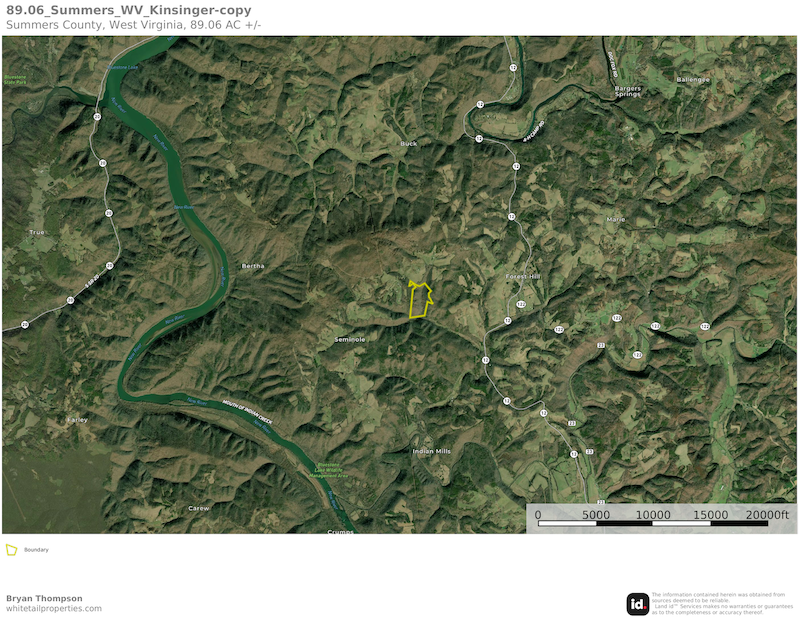Click the Summers County, West Virginia subtitle
The image size is (800, 619).
point(96,24)
